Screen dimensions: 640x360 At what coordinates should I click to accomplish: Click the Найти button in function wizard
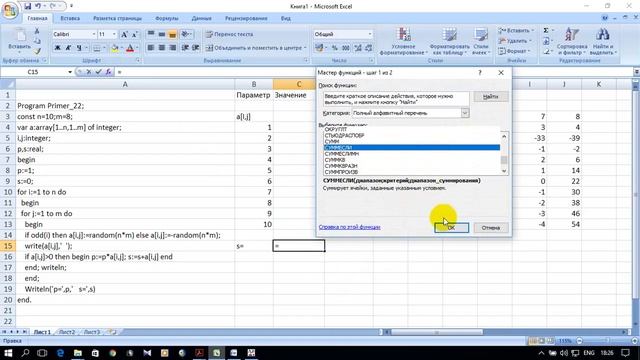[x=491, y=97]
